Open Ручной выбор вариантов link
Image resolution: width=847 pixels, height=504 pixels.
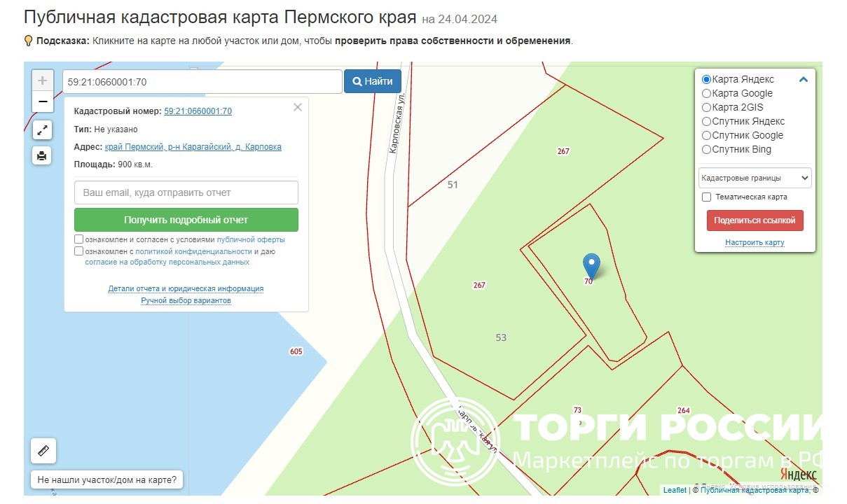click(186, 300)
